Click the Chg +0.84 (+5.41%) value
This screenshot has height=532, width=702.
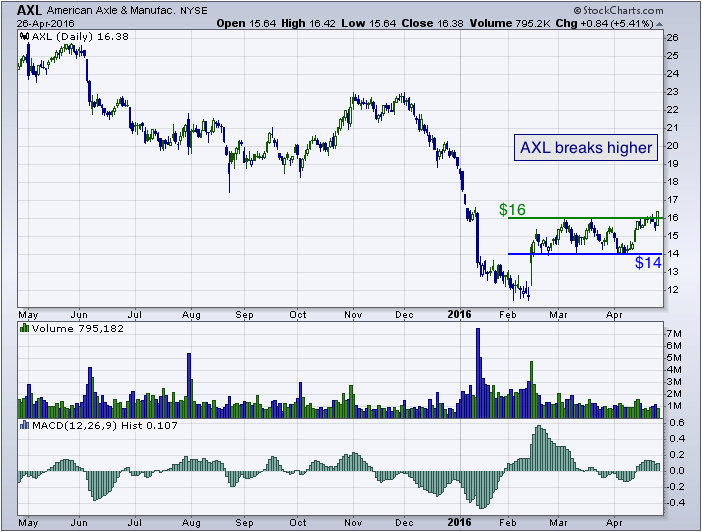[604, 23]
